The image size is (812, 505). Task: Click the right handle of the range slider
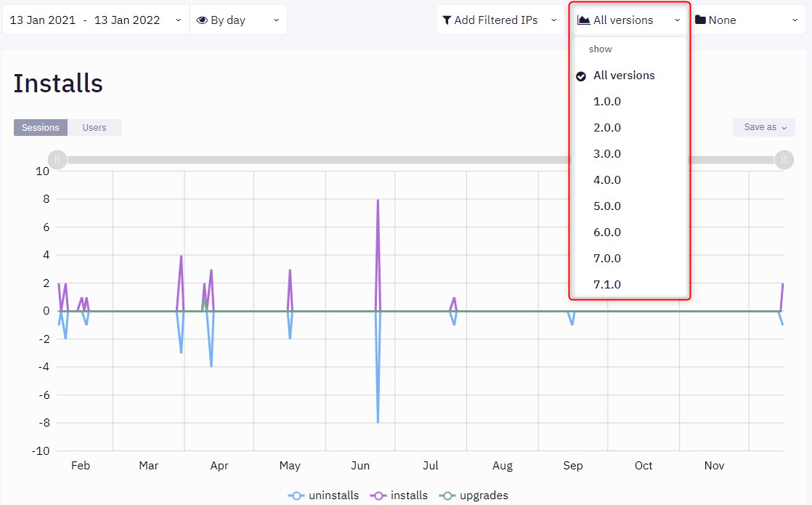(784, 160)
